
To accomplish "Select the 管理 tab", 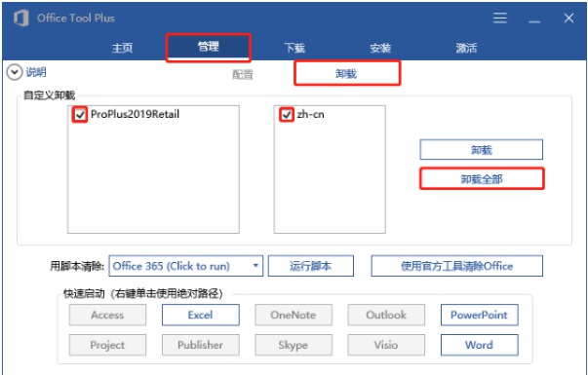I will [209, 48].
